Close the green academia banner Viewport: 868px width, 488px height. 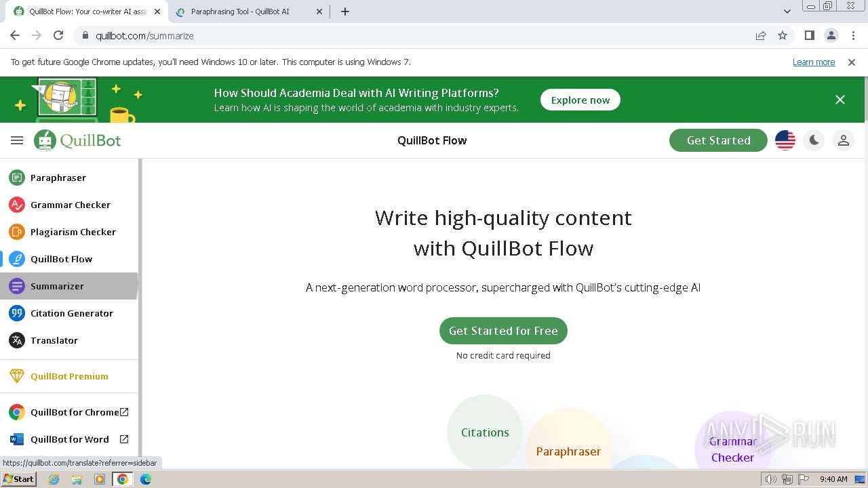click(x=840, y=100)
